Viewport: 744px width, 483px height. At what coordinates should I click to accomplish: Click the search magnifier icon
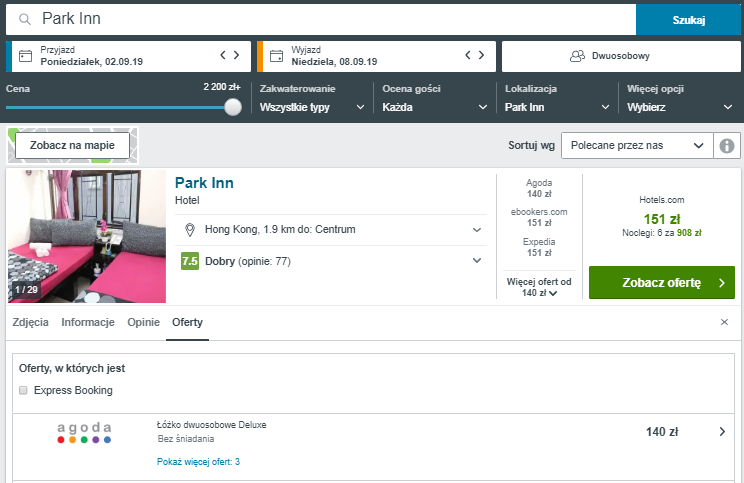[x=25, y=19]
